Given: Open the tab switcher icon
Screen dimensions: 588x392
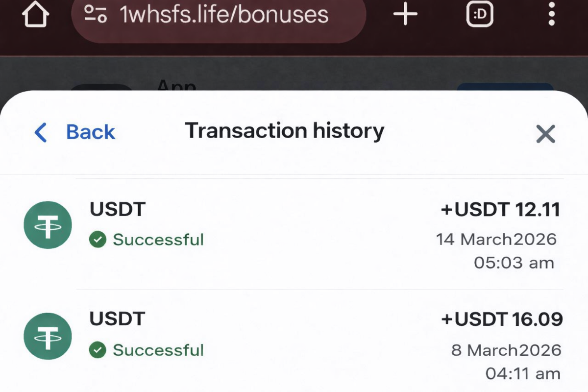Looking at the screenshot, I should 479,15.
